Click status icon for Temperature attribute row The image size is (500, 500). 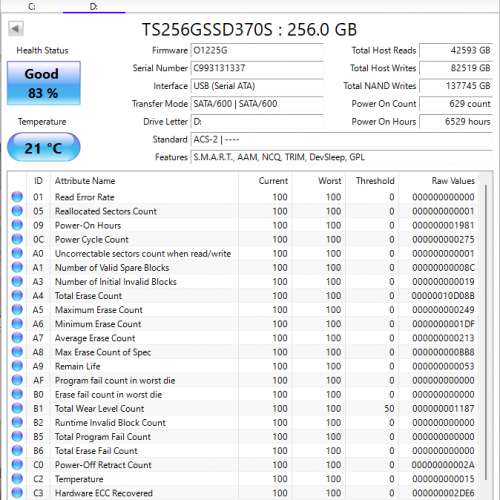pos(17,479)
